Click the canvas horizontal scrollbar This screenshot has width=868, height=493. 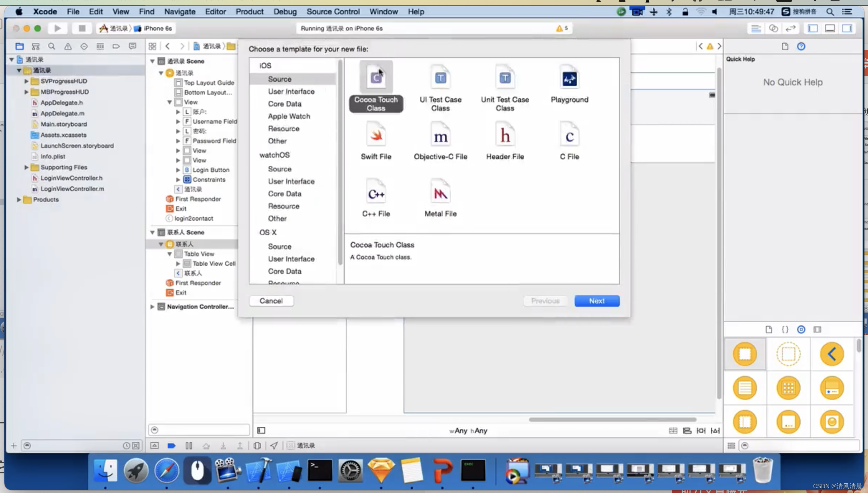(x=612, y=420)
